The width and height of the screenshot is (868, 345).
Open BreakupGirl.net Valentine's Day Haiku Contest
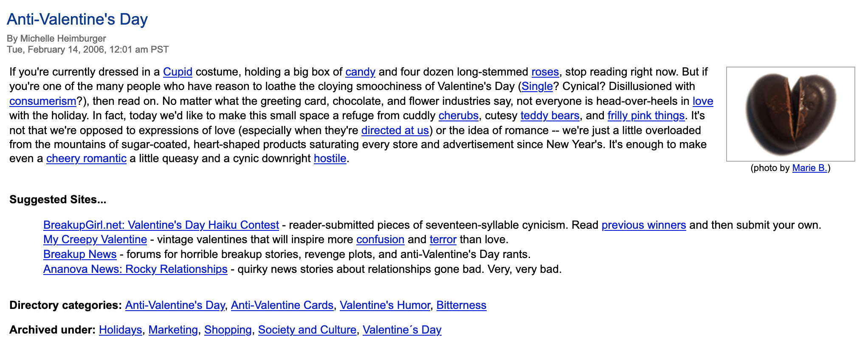pos(161,225)
